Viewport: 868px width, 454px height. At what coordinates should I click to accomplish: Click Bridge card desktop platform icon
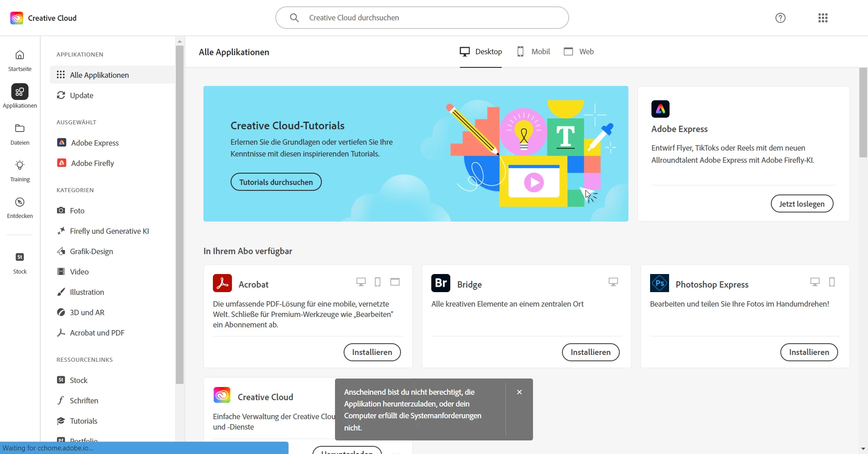[x=613, y=282]
